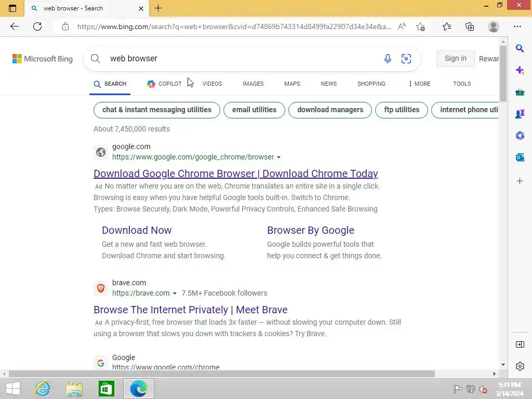Open the Favorites list icon
Image resolution: width=532 pixels, height=399 pixels.
coord(447,26)
